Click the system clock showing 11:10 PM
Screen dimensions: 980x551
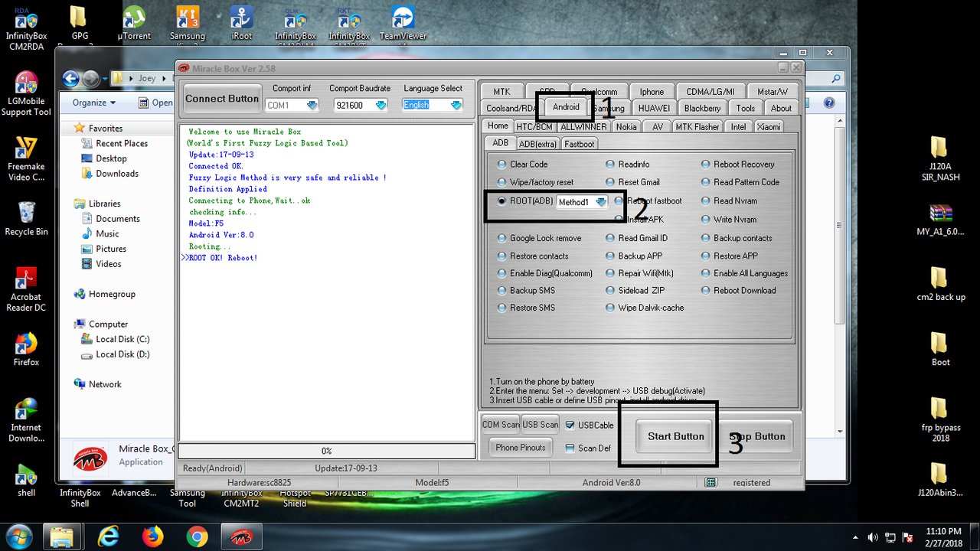coord(943,536)
